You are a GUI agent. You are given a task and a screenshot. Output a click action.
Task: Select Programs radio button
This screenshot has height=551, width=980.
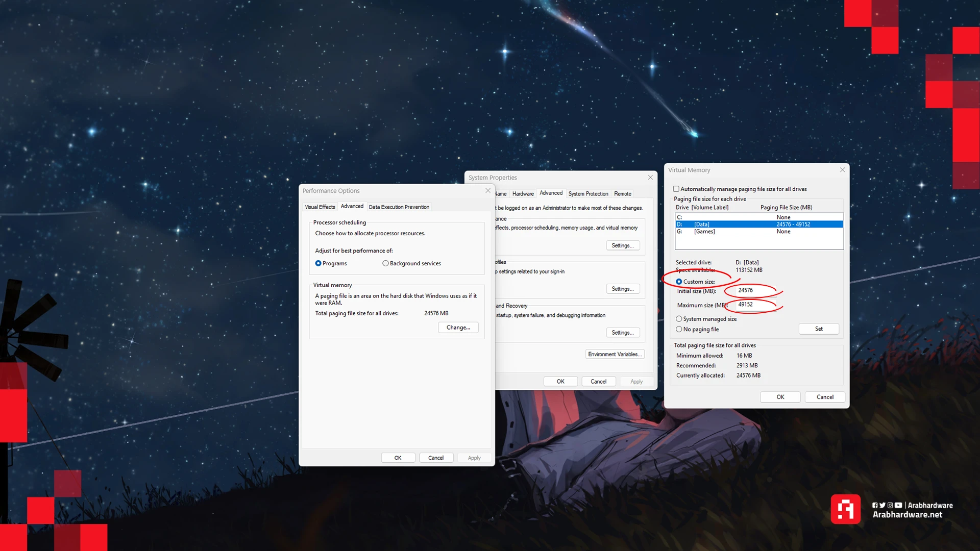pos(318,263)
